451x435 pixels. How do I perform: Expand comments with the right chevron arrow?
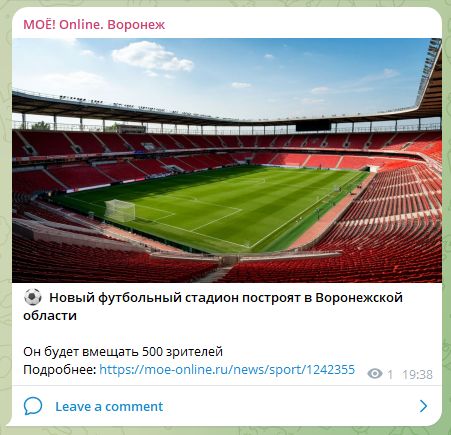pyautogui.click(x=423, y=406)
